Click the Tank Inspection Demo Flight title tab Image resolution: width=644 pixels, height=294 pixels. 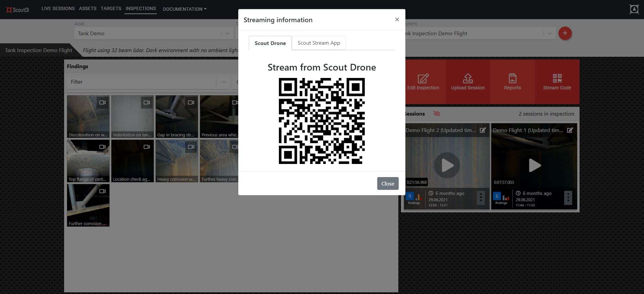coord(39,50)
